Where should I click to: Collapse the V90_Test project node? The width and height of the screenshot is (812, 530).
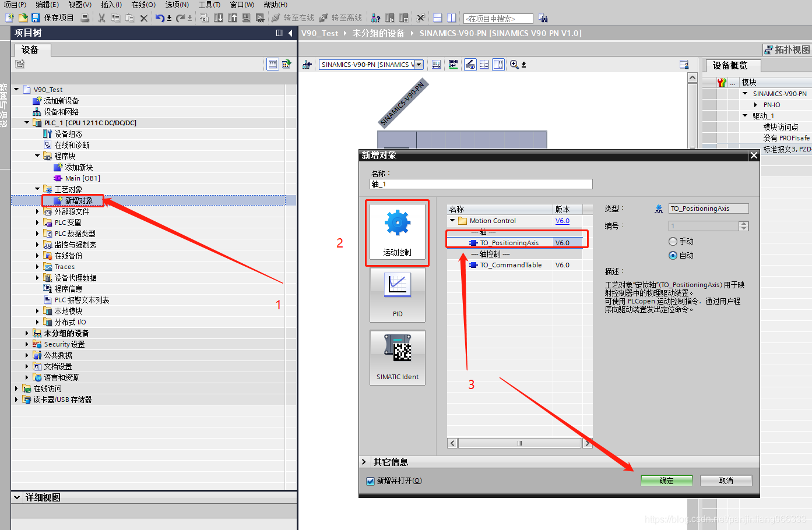coord(16,90)
